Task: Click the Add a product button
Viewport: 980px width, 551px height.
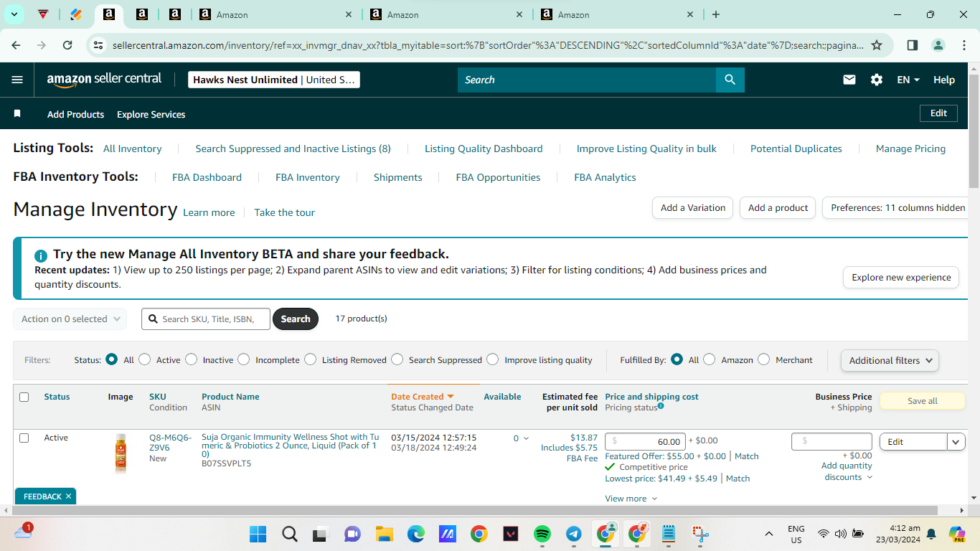Action: pyautogui.click(x=778, y=208)
